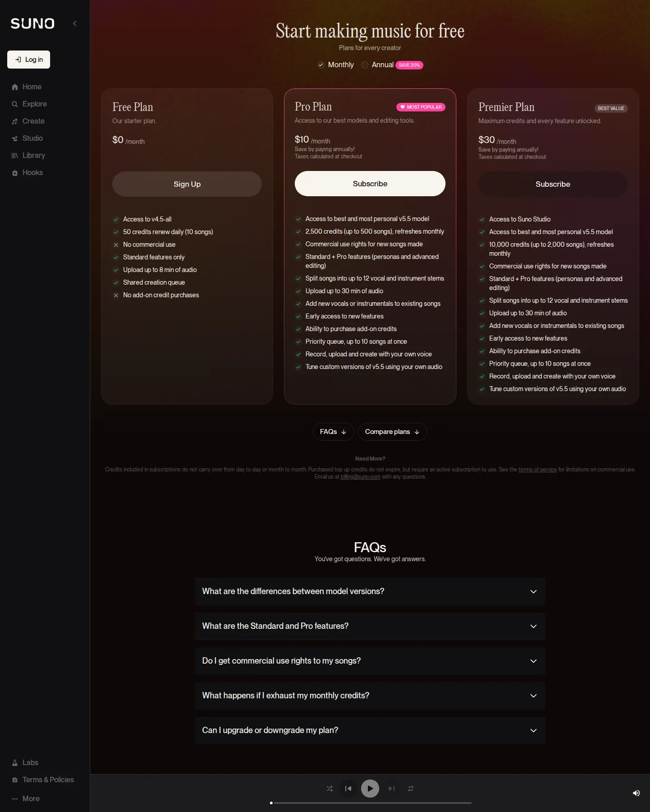650x812 pixels.
Task: Expand the commercial use rights question
Action: [x=370, y=661]
